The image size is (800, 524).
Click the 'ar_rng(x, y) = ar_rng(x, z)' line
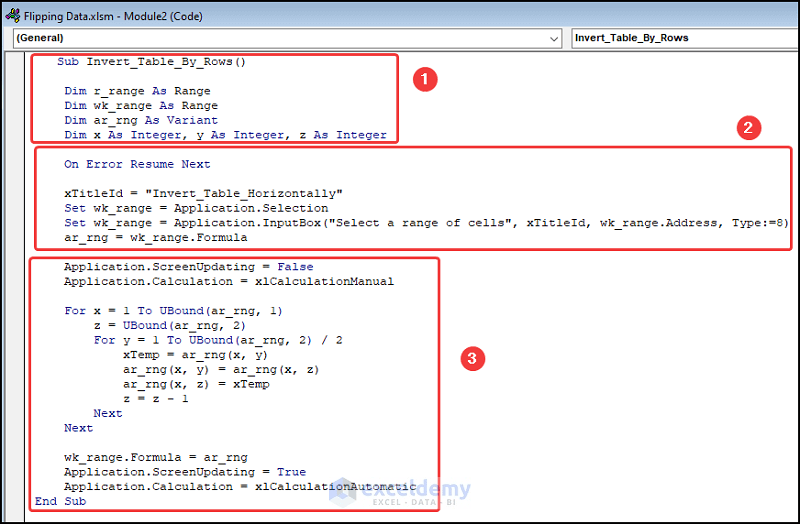(x=221, y=369)
